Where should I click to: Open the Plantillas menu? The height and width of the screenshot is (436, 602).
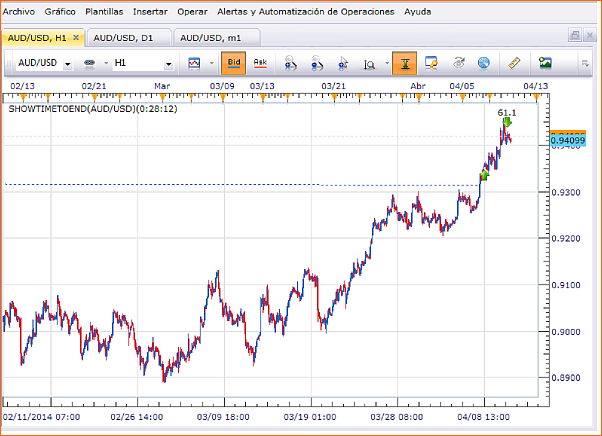pos(104,12)
